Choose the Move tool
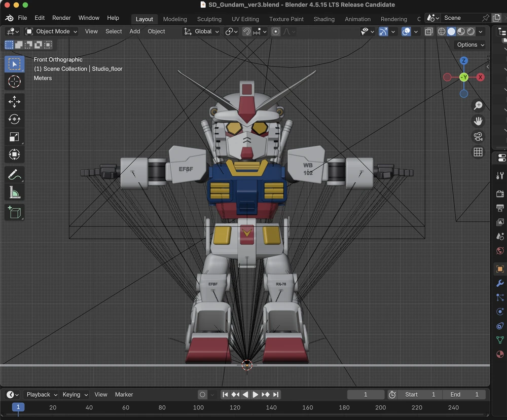Image resolution: width=507 pixels, height=420 pixels. (x=14, y=102)
